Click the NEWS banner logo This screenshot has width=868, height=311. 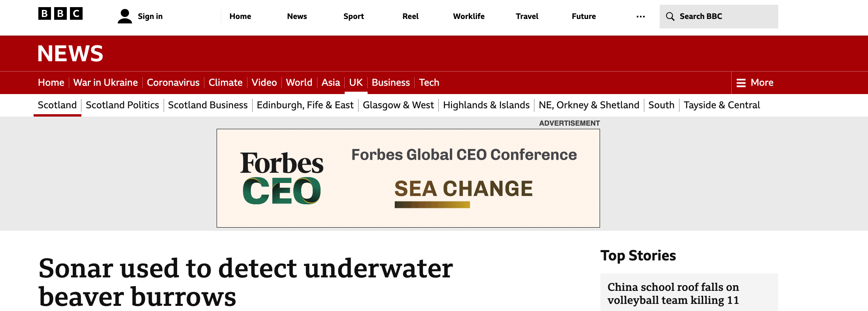click(70, 54)
